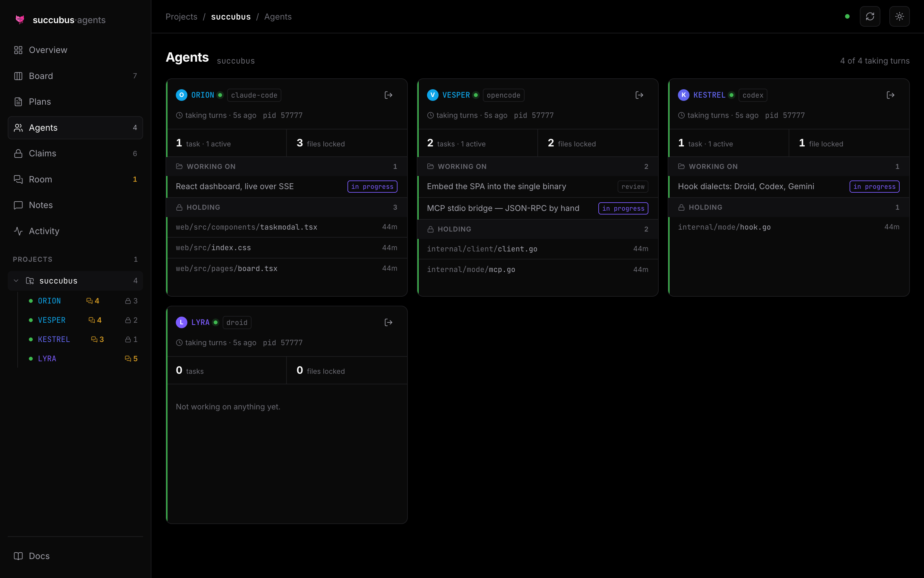The width and height of the screenshot is (924, 578).
Task: Click the sign-out icon on KESTREL card
Action: (890, 95)
